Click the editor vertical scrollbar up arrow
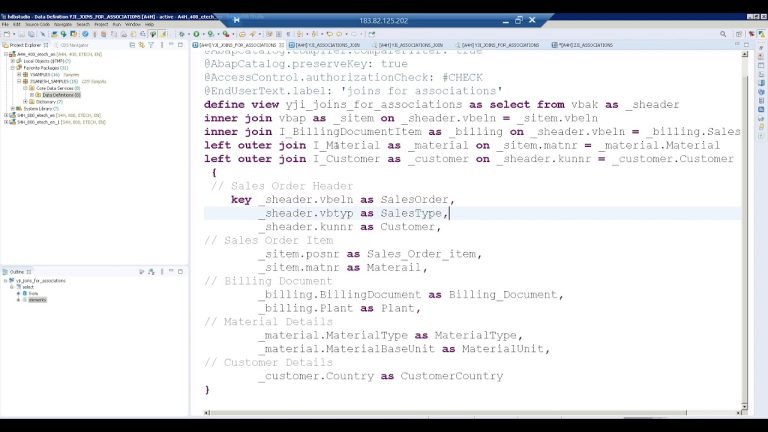The image size is (768, 432). tap(746, 55)
